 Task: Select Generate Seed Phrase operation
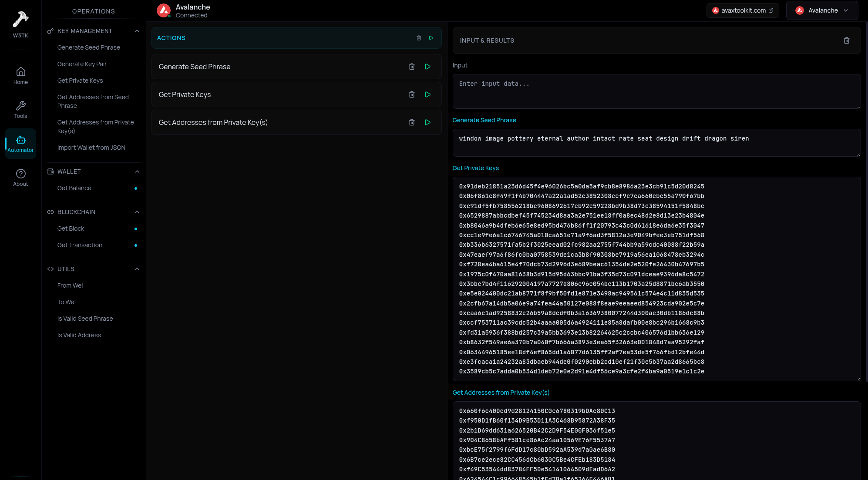(89, 47)
